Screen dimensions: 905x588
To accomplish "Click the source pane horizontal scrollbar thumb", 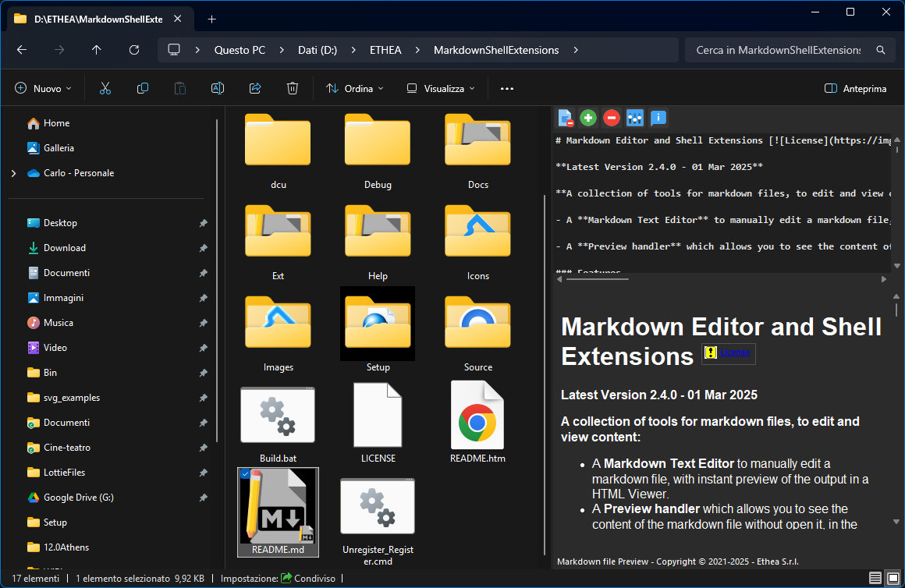I will 598,279.
